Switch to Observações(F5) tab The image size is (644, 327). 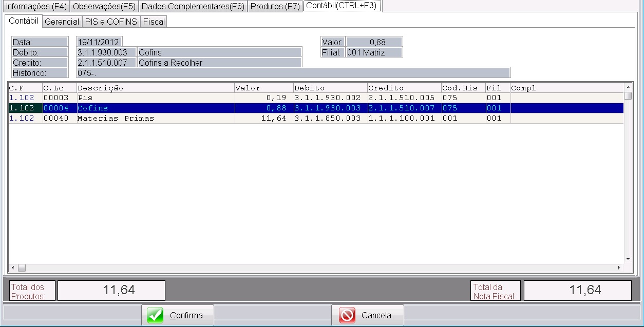[x=104, y=6]
